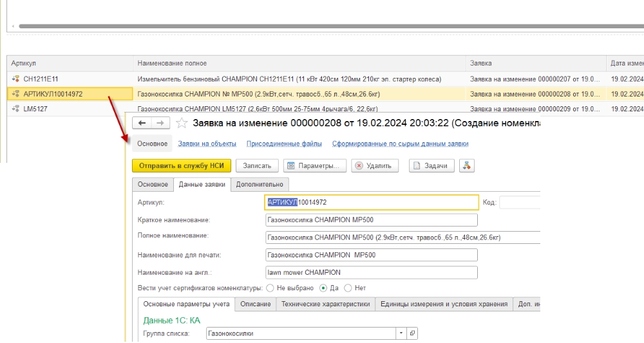The image size is (644, 343).
Task: Click the row icon beside АРТИКУЛ10014972
Action: (x=15, y=94)
